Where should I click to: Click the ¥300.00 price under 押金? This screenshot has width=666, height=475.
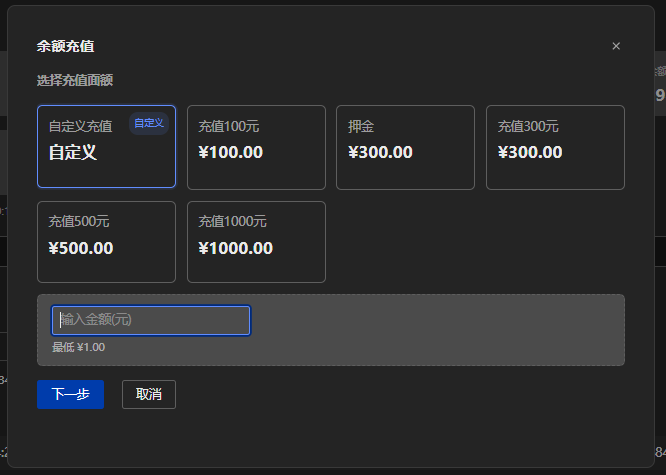(x=380, y=153)
